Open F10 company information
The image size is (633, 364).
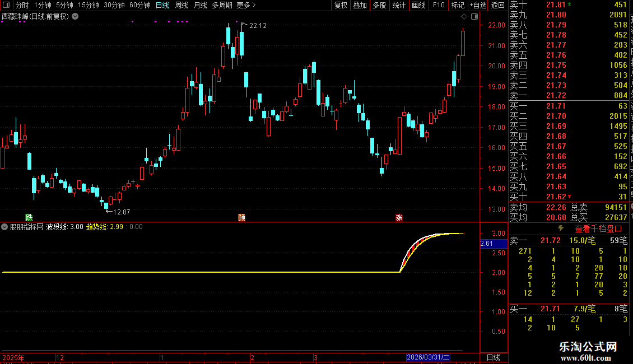pyautogui.click(x=439, y=5)
